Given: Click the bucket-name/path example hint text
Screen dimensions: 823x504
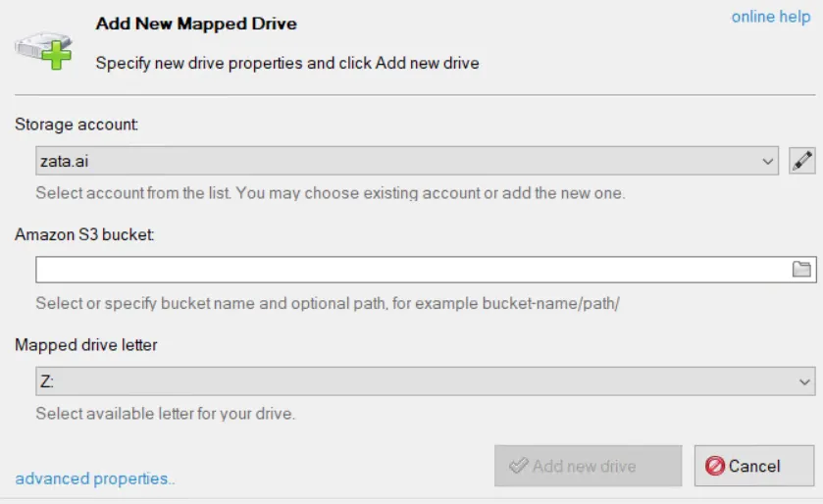Looking at the screenshot, I should click(328, 303).
